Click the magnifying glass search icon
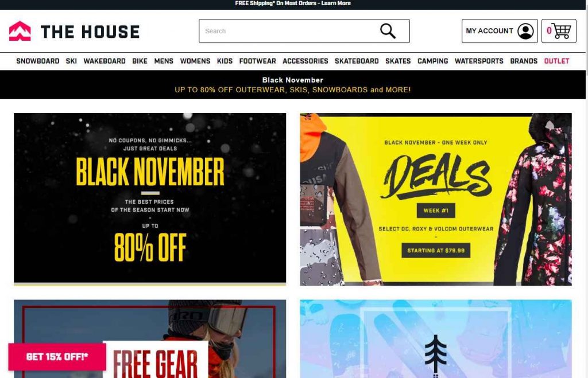Image resolution: width=588 pixels, height=378 pixels. tap(388, 31)
